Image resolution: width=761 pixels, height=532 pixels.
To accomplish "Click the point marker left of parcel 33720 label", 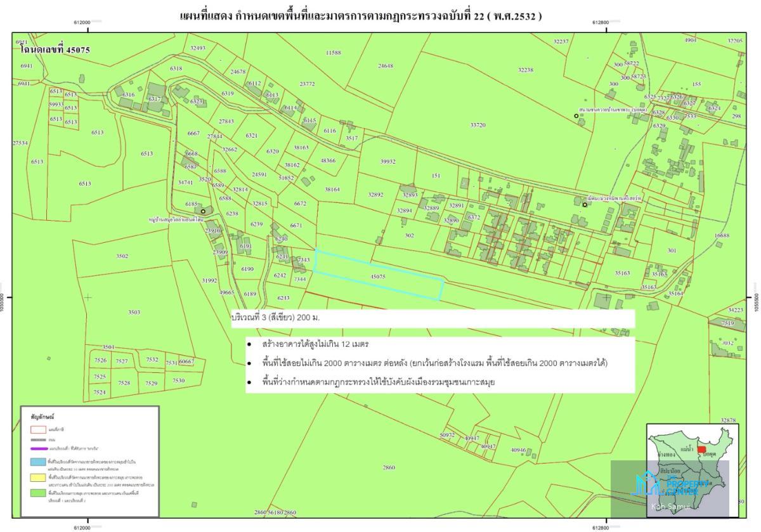I will tap(576, 115).
